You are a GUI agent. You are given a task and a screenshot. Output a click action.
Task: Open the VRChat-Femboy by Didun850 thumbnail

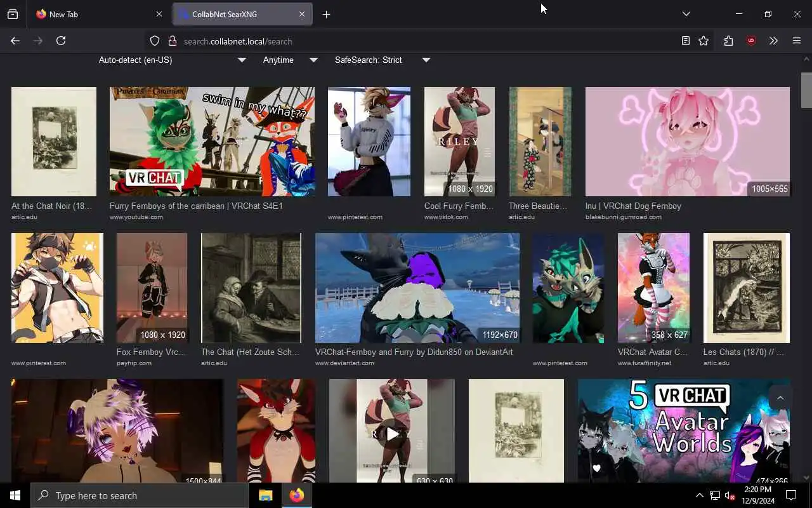point(417,288)
